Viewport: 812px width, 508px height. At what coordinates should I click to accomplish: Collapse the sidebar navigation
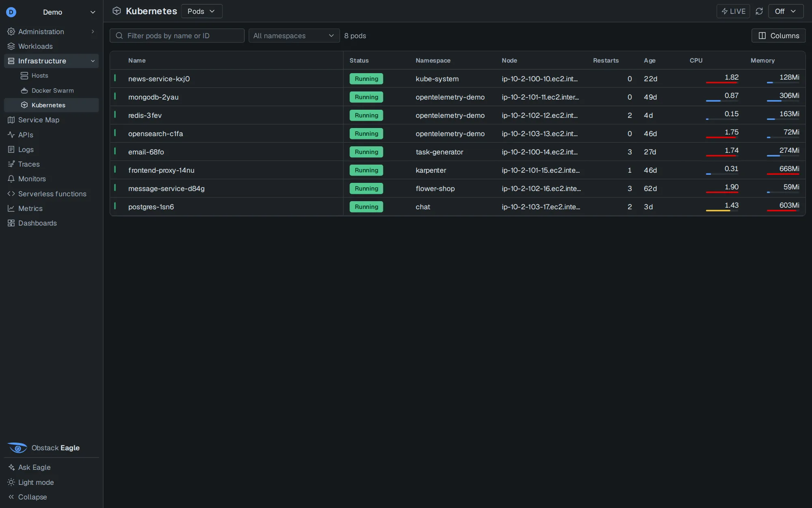coord(27,497)
